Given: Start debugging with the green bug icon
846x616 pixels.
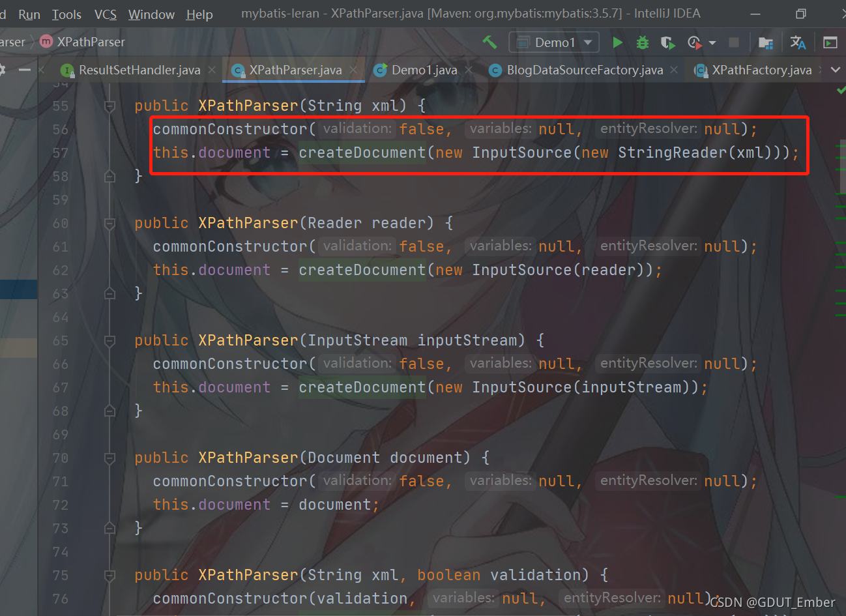Looking at the screenshot, I should 643,42.
